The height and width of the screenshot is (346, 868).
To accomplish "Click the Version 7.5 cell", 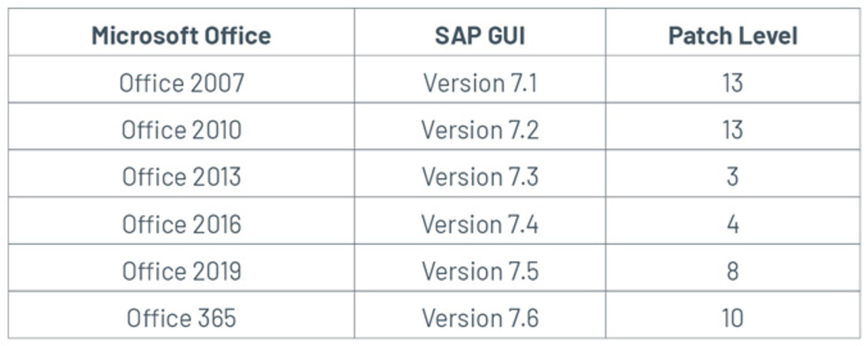I will pos(479,271).
